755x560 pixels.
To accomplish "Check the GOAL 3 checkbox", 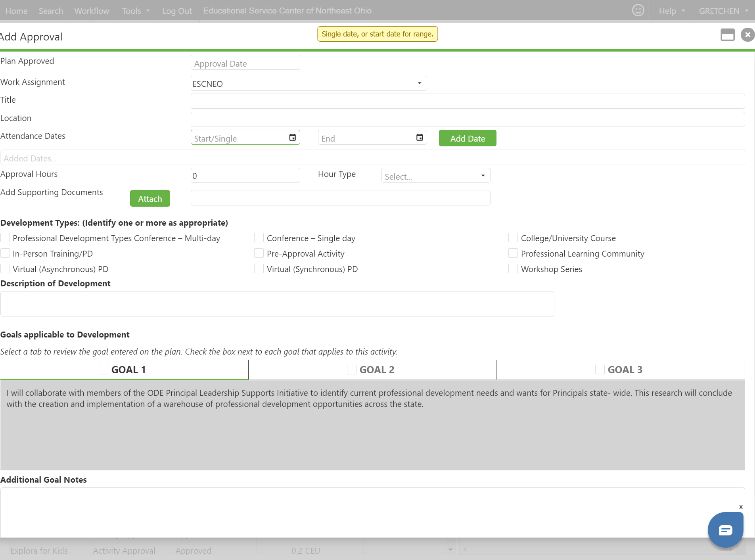I will pos(600,370).
